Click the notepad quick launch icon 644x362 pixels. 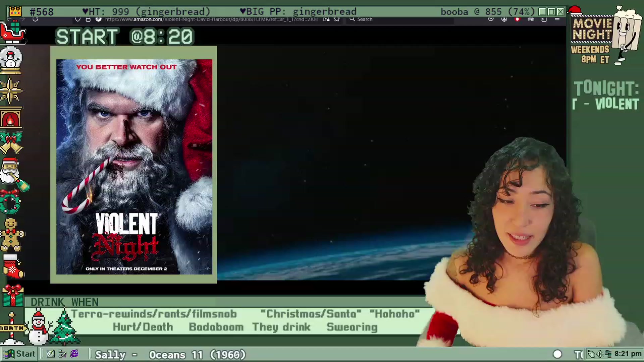pyautogui.click(x=51, y=354)
